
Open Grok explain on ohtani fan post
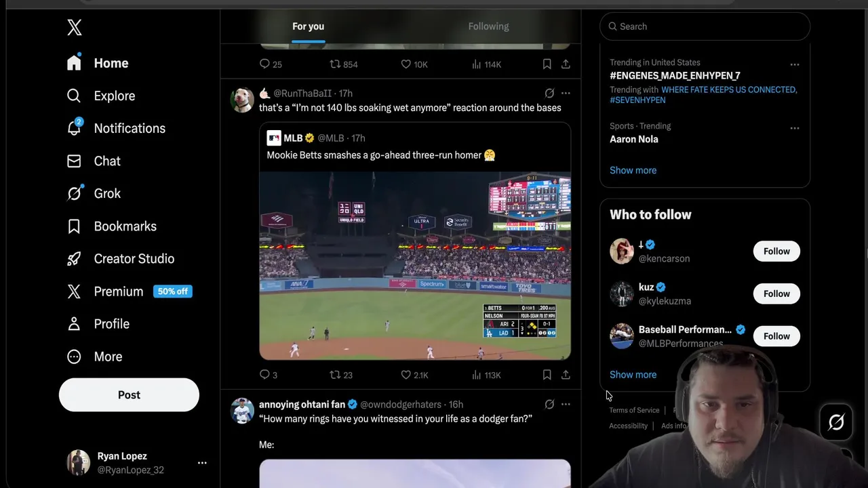[549, 404]
